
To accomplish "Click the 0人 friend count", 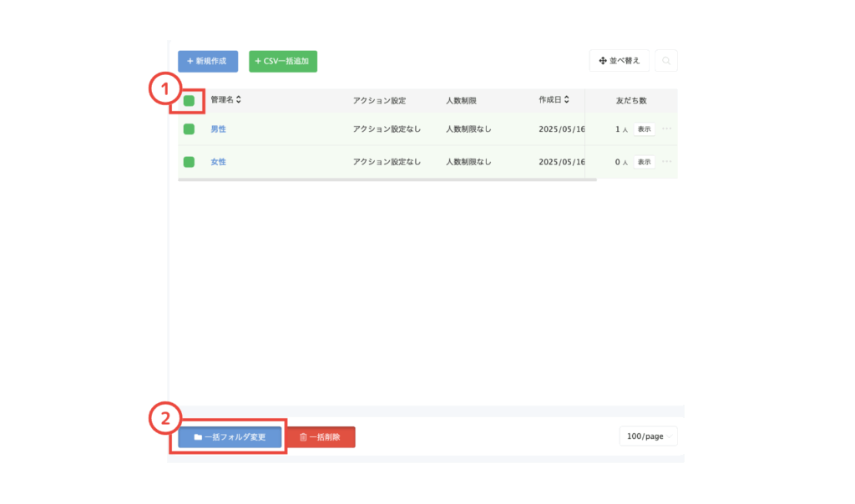I will 621,163.
